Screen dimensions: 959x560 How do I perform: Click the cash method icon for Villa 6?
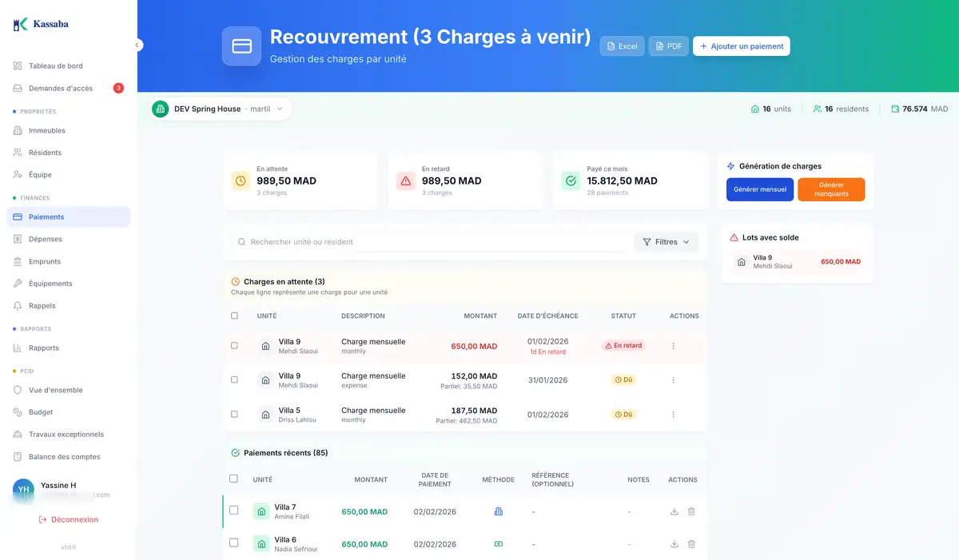tap(499, 544)
